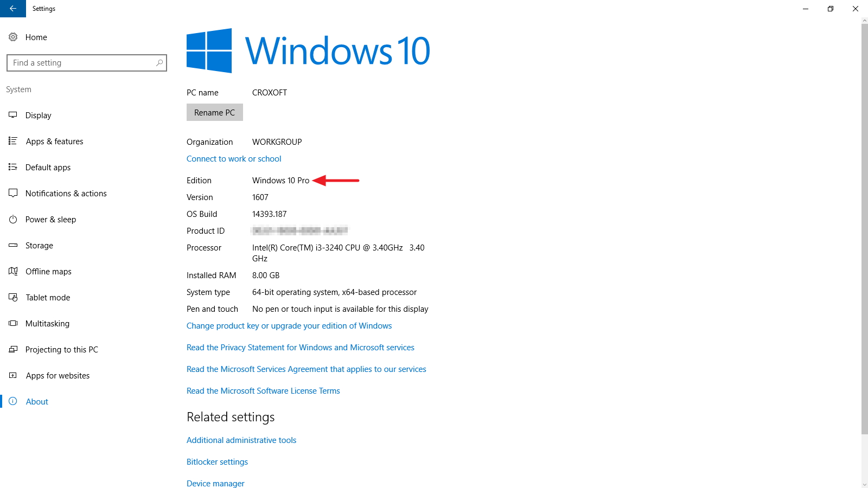Click the Projecting to this PC icon

[13, 349]
